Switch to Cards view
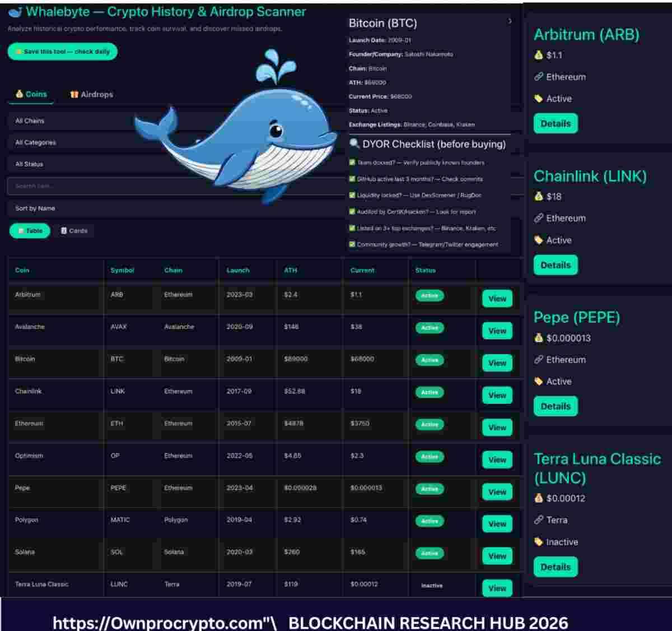The image size is (672, 631). pyautogui.click(x=74, y=231)
